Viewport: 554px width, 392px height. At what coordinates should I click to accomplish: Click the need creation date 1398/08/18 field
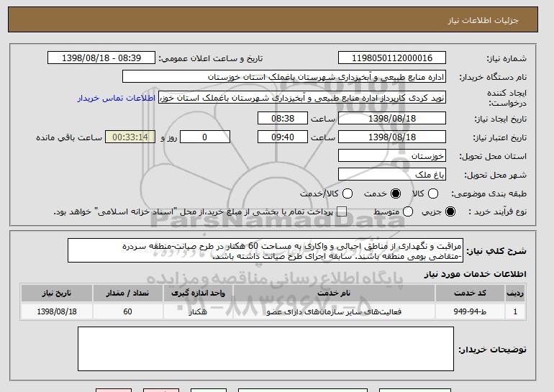click(x=392, y=118)
